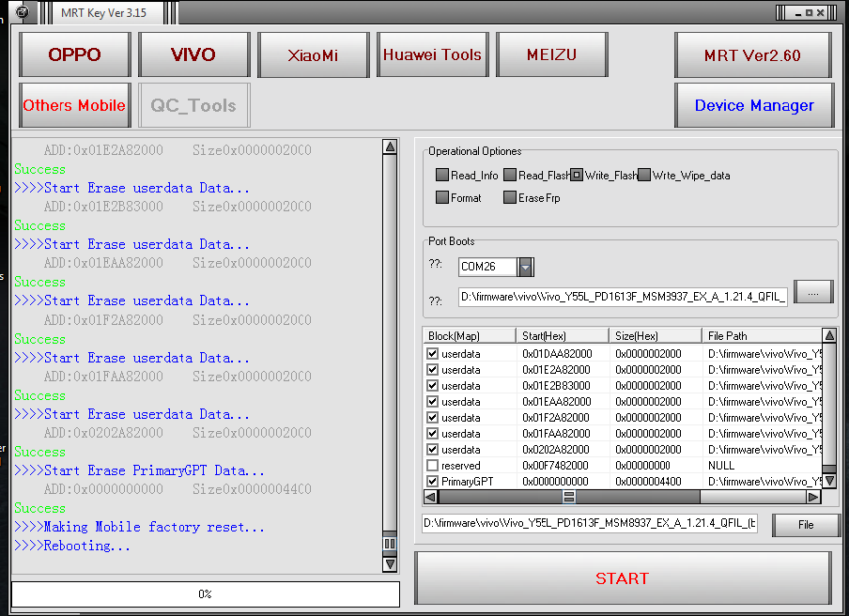Click the disabled QC_Tools button
Image resolution: width=849 pixels, height=616 pixels.
193,105
